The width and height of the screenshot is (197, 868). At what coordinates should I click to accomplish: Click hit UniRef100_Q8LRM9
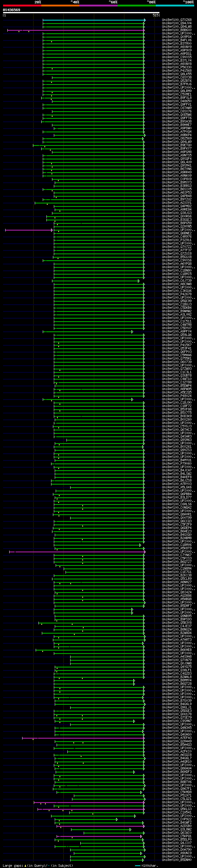point(177,91)
